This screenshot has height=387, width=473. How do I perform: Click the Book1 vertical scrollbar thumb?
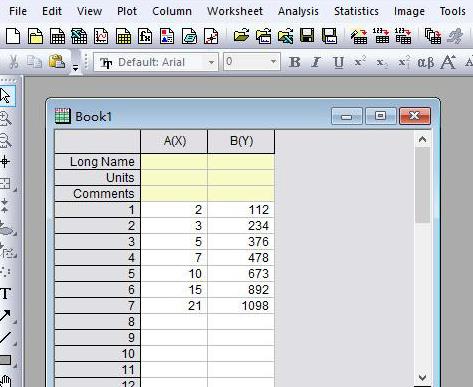[422, 185]
